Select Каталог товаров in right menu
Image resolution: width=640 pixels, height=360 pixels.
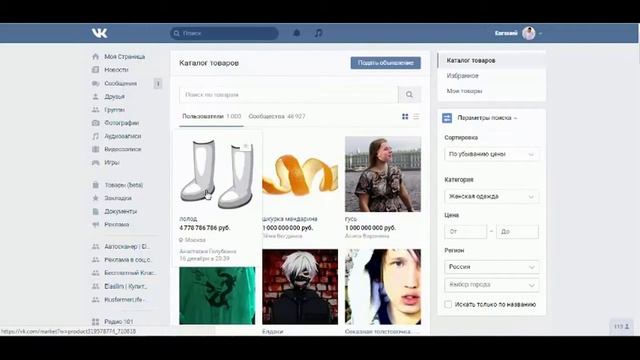coord(492,60)
